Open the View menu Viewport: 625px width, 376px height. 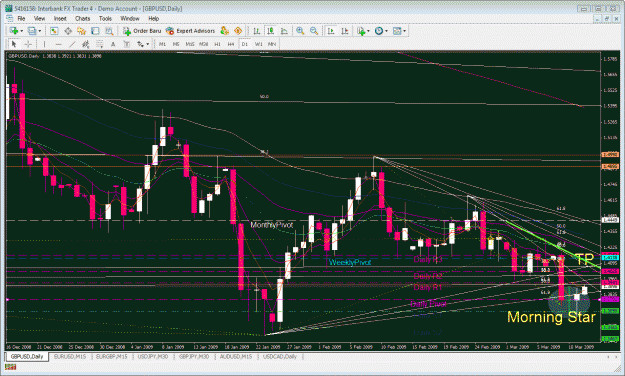click(x=39, y=18)
